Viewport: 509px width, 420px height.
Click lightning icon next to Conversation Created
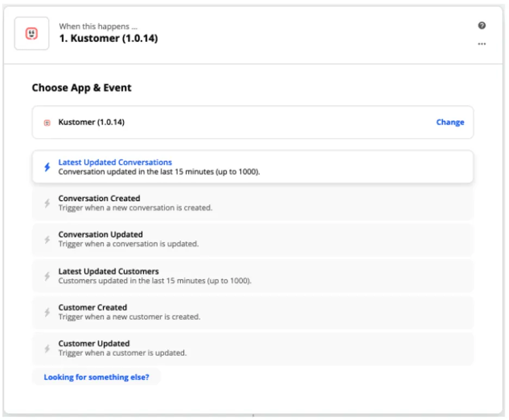click(47, 203)
